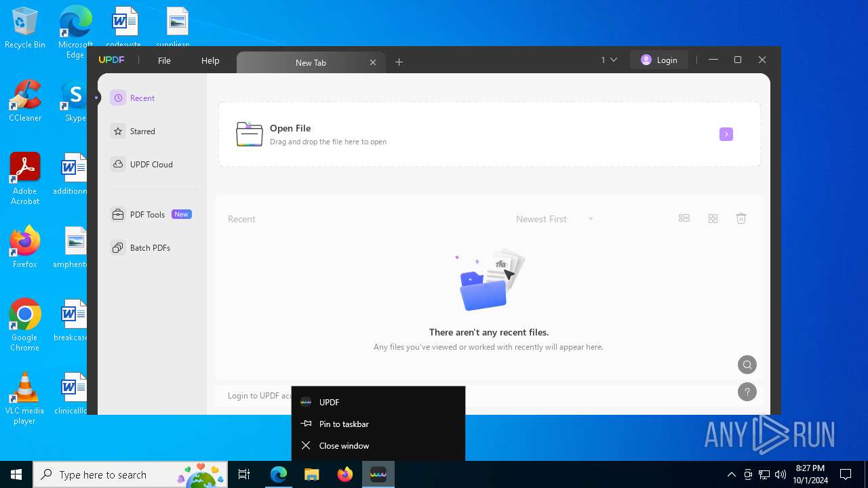The image size is (868, 488).
Task: Select the Adobe Acrobat desktop shortcut
Action: click(x=25, y=179)
